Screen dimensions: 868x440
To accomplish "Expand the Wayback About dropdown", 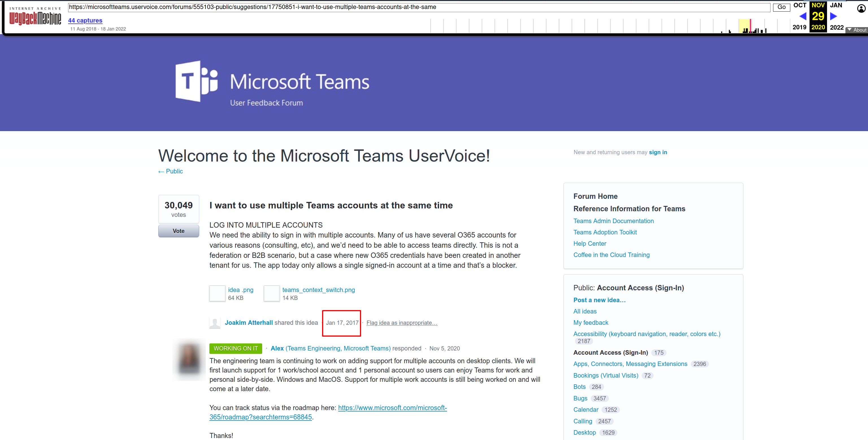I will (857, 30).
